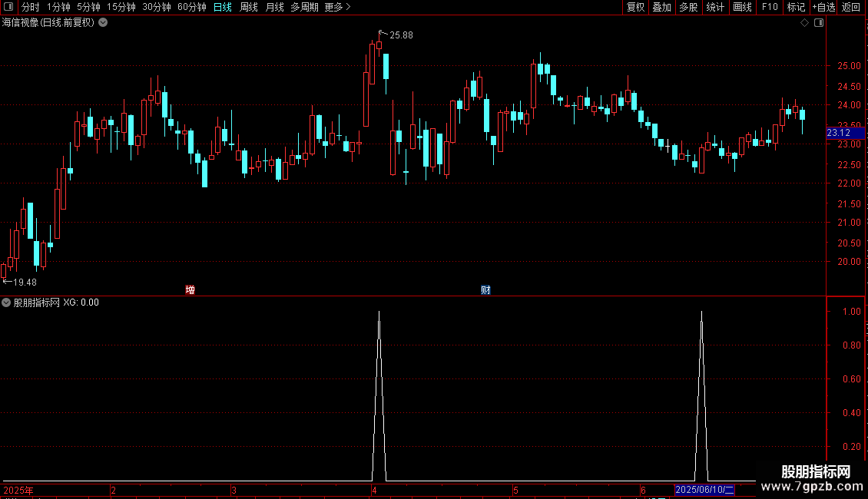
Task: Click the 19.48 low price label
Action: (x=25, y=283)
